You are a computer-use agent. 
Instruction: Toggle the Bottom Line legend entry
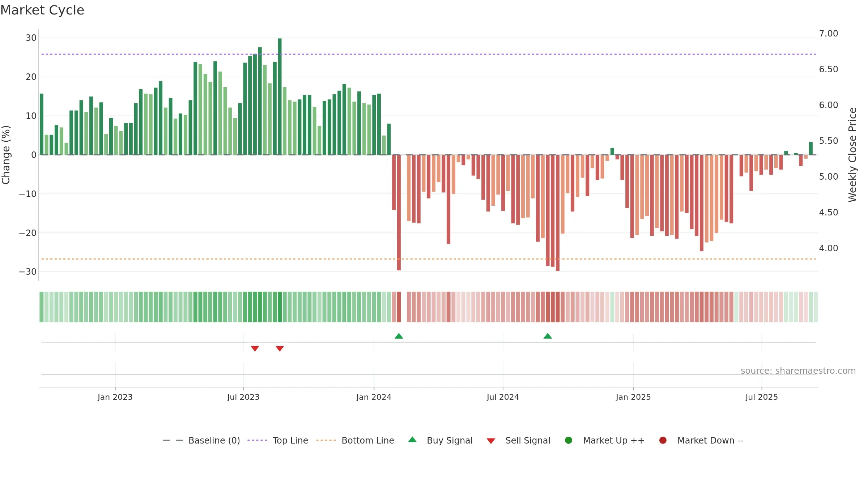click(355, 440)
